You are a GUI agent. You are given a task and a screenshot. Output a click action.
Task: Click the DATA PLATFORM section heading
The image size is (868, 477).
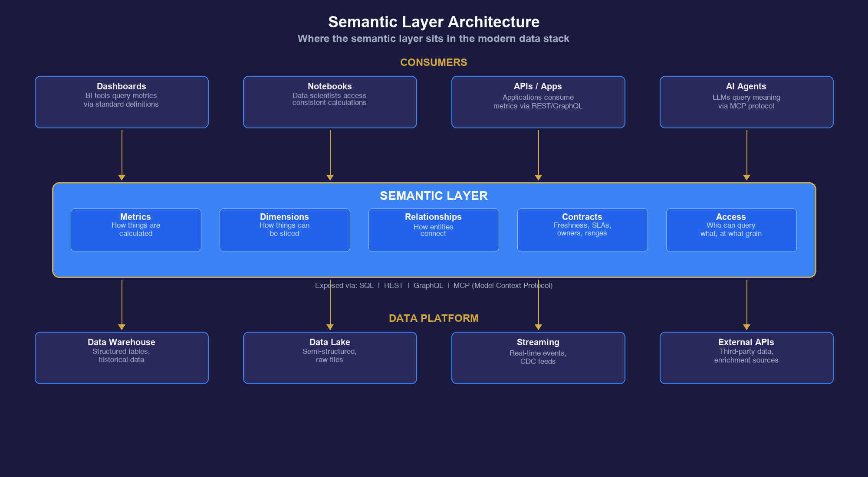point(434,318)
